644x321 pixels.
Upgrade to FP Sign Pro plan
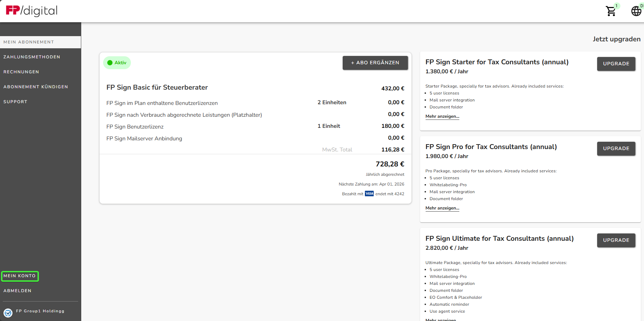(x=616, y=149)
